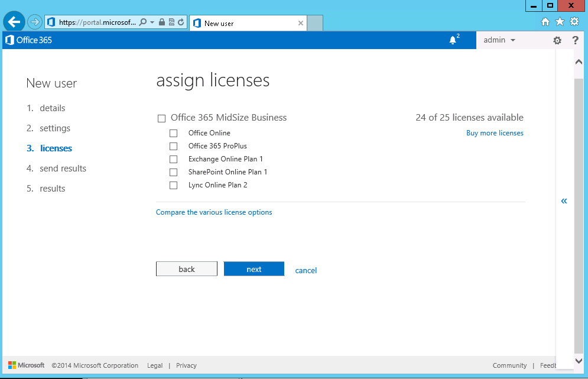Check the Lync Online Plan 2 checkbox
The image size is (588, 379).
[173, 186]
